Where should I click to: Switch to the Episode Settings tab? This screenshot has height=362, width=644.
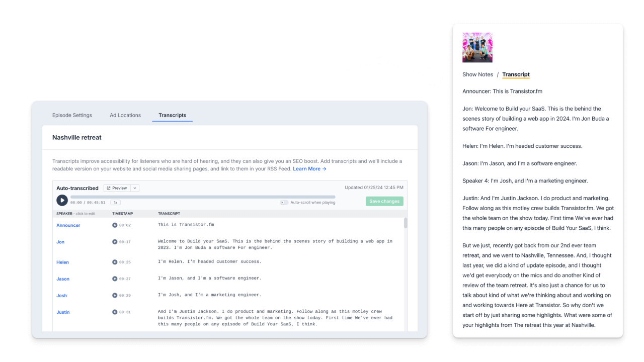(x=72, y=115)
